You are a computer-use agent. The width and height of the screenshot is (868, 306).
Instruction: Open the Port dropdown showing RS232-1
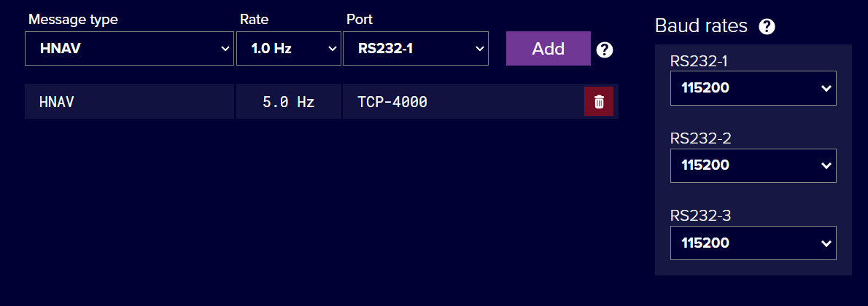pyautogui.click(x=415, y=49)
